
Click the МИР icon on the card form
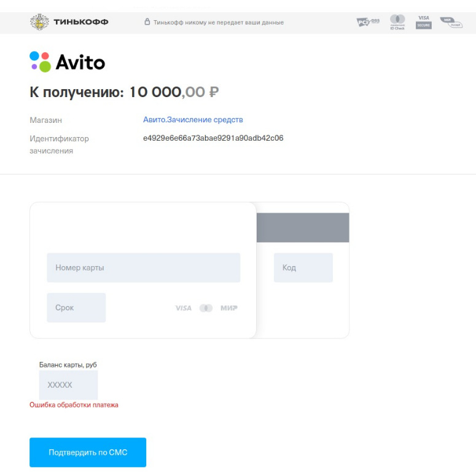[x=229, y=308]
